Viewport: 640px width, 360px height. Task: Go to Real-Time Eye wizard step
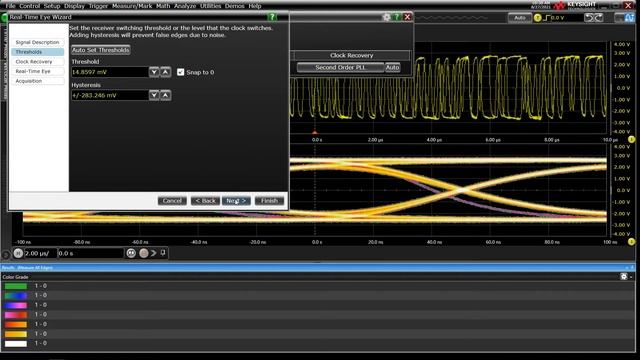[38, 71]
